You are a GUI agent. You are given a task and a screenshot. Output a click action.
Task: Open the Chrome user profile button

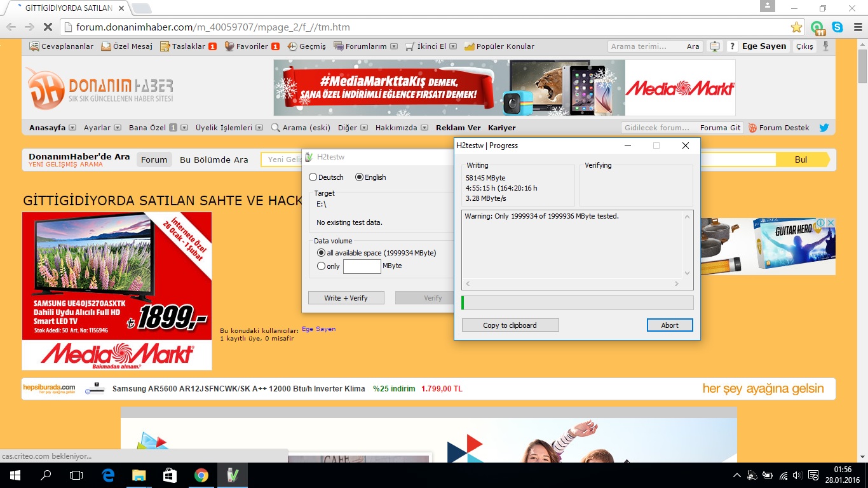(x=768, y=6)
